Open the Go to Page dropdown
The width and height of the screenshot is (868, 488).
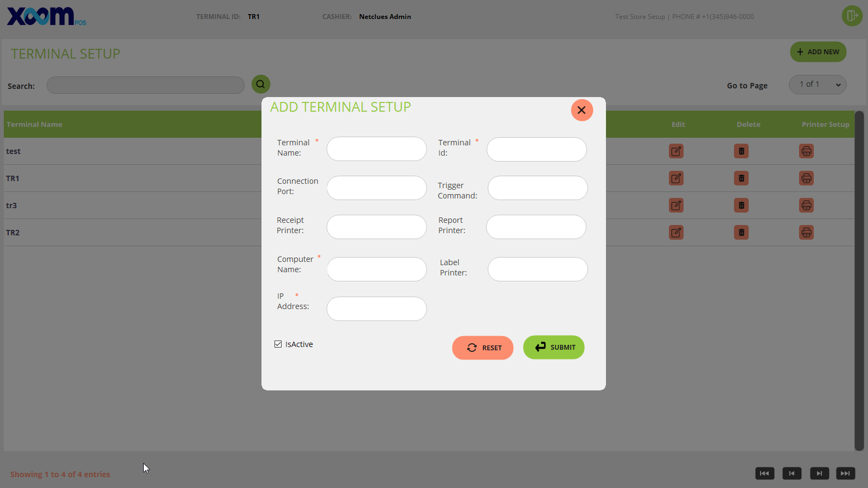817,85
